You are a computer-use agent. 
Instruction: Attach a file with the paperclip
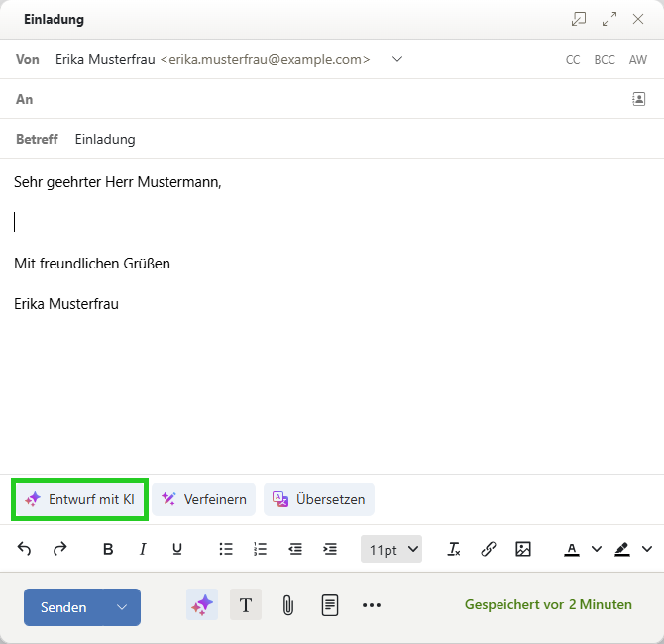click(x=288, y=605)
